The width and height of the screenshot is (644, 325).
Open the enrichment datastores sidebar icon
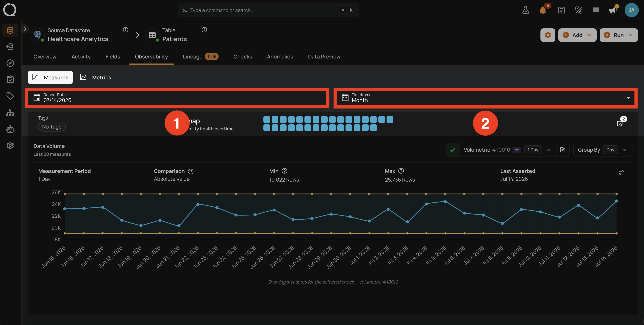click(10, 47)
